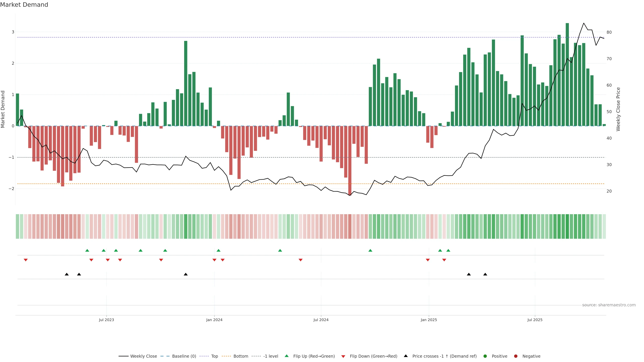The image size is (644, 362).
Task: Click the red Flip Down triangle legend icon
Action: tap(343, 356)
